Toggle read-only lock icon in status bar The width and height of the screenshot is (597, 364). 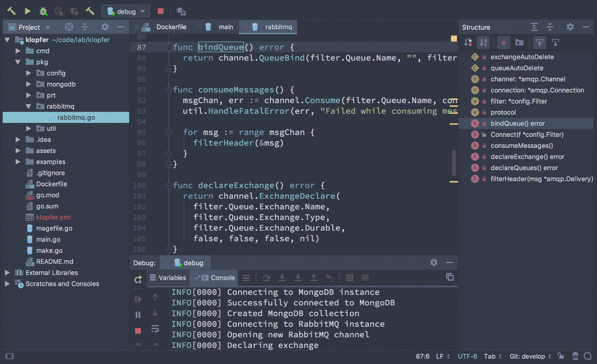tap(561, 356)
